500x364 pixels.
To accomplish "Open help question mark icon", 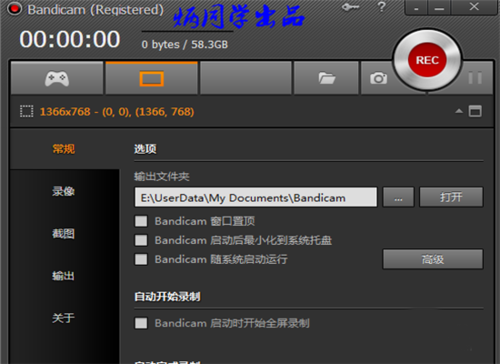I will [x=382, y=7].
